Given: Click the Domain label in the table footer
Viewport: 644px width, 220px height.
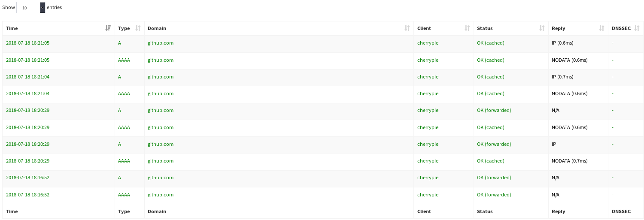Looking at the screenshot, I should 157,211.
